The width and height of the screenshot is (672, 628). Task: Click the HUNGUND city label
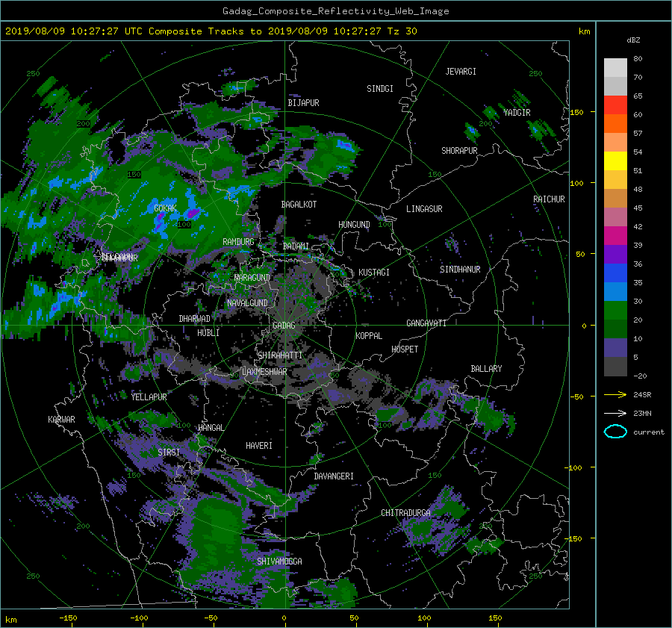tap(354, 225)
